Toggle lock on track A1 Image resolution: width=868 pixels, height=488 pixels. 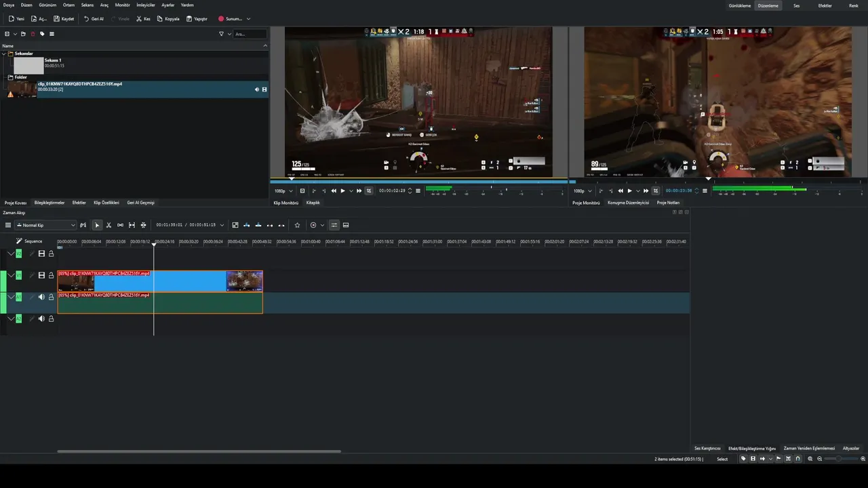coord(51,297)
